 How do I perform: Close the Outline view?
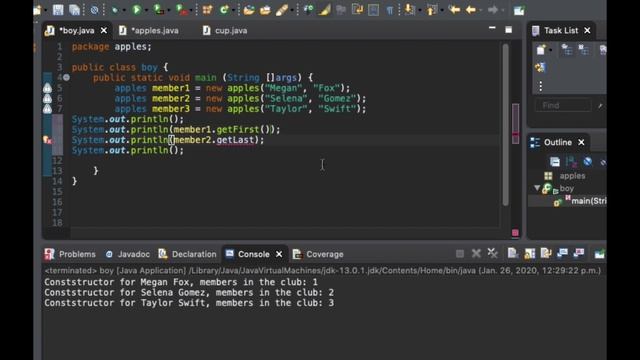[581, 142]
